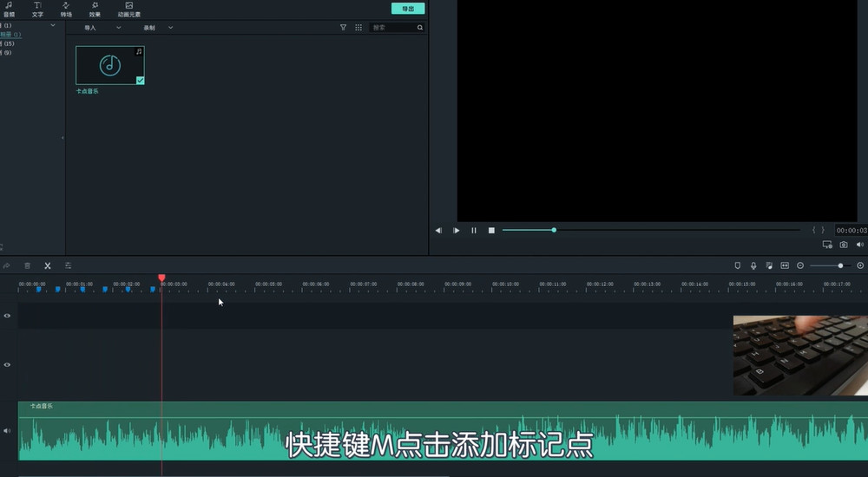Click the first blue marker after 00:00:00:00
This screenshot has height=477, width=868.
click(x=39, y=290)
